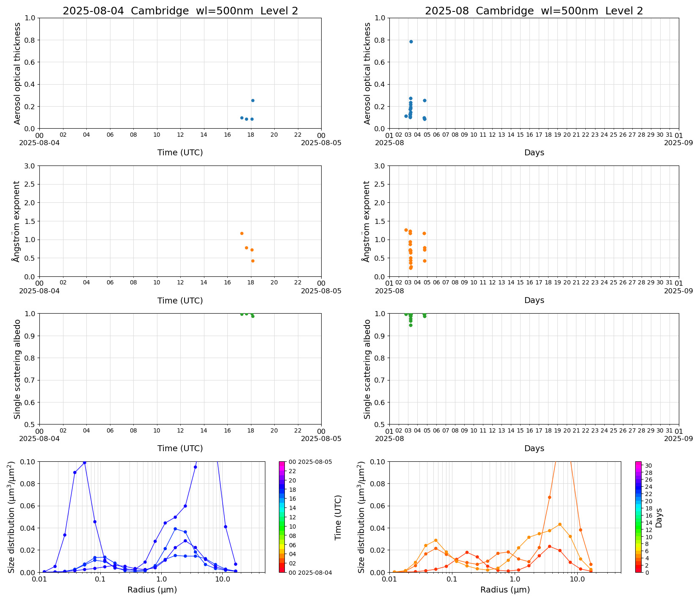Click 'Time (UTC)' under the daily albedo plot

point(180,448)
